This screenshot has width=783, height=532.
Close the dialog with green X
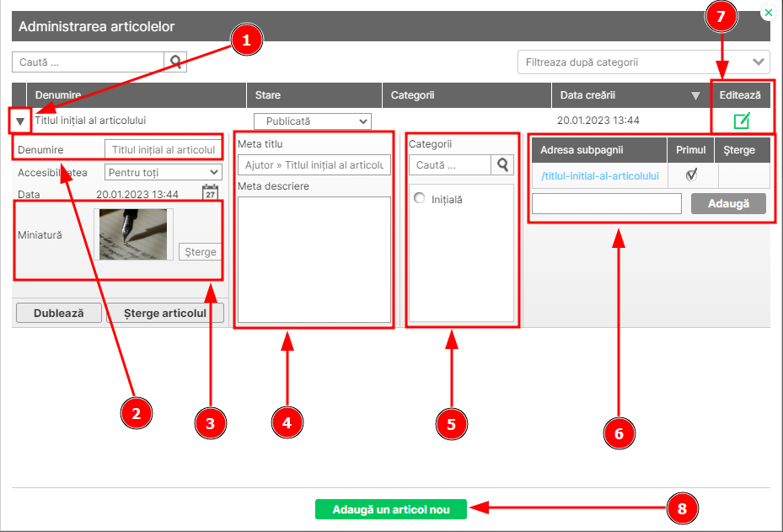click(768, 13)
